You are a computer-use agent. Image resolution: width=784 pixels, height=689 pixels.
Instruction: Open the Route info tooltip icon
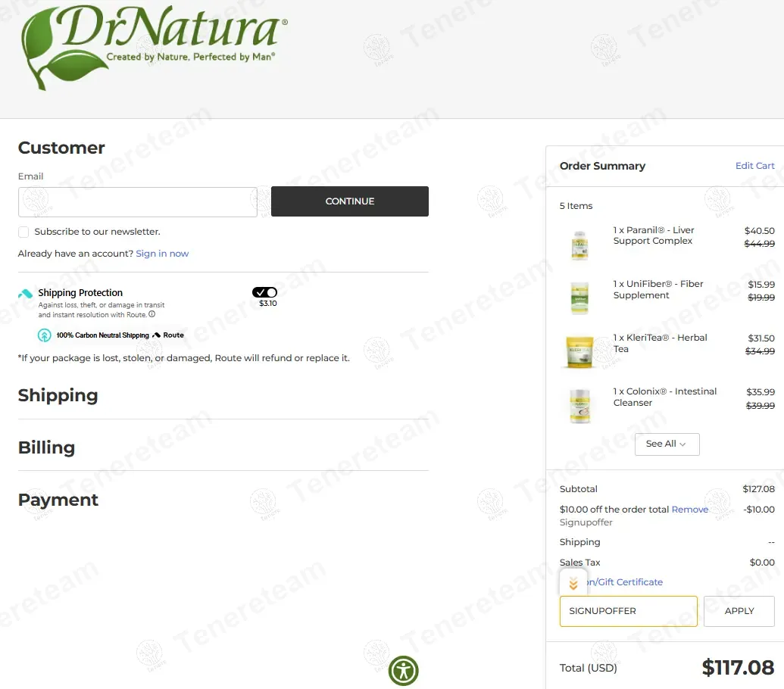pos(152,314)
